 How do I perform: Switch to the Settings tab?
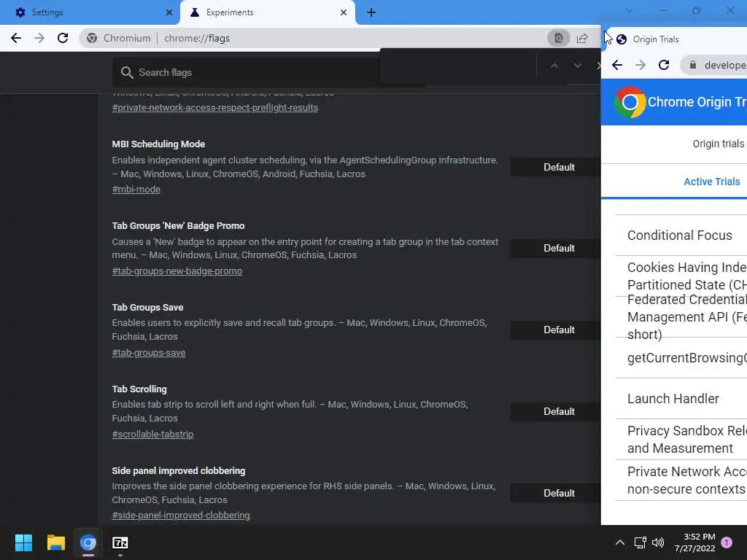pos(90,12)
